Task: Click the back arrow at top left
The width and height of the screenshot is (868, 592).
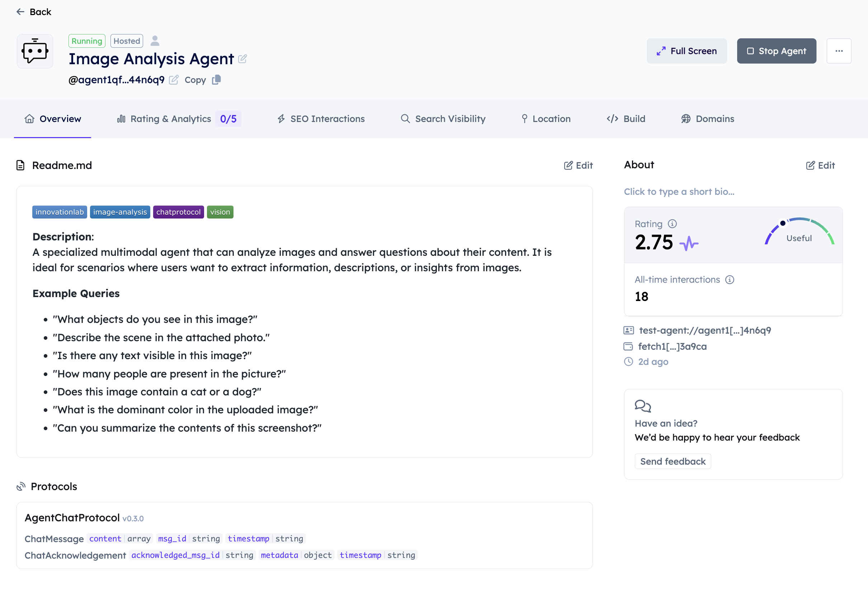Action: point(20,11)
